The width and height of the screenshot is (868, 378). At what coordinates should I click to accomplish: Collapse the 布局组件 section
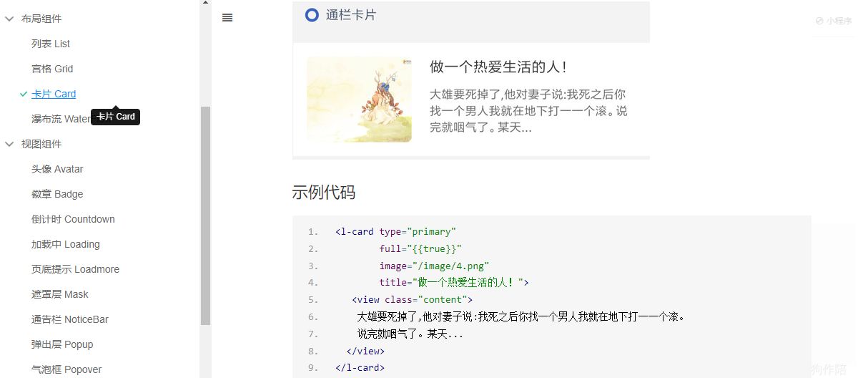pos(10,19)
